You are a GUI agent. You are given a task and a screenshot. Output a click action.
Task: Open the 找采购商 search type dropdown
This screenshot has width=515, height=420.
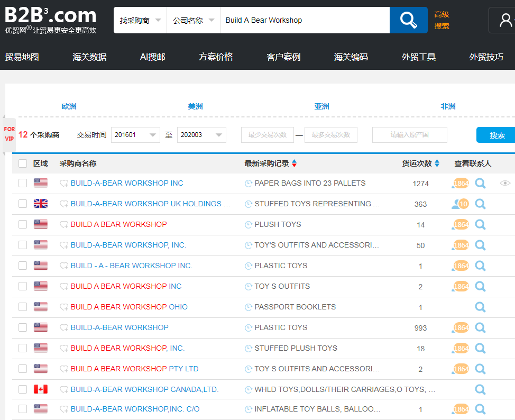140,20
